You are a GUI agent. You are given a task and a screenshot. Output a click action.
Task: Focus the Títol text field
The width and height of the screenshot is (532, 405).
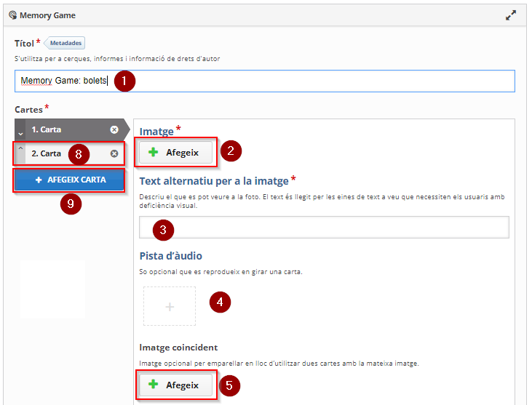265,81
